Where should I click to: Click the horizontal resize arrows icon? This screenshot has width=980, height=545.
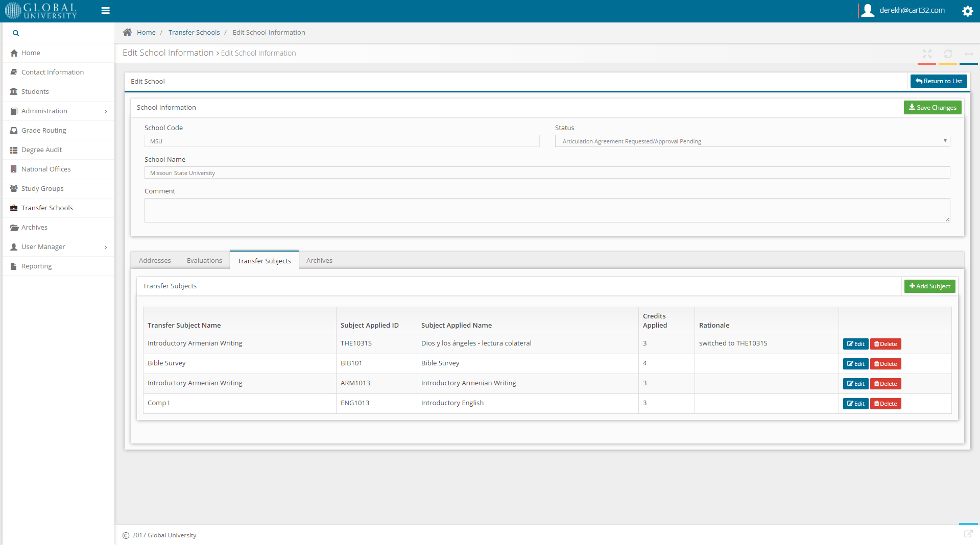pyautogui.click(x=969, y=54)
